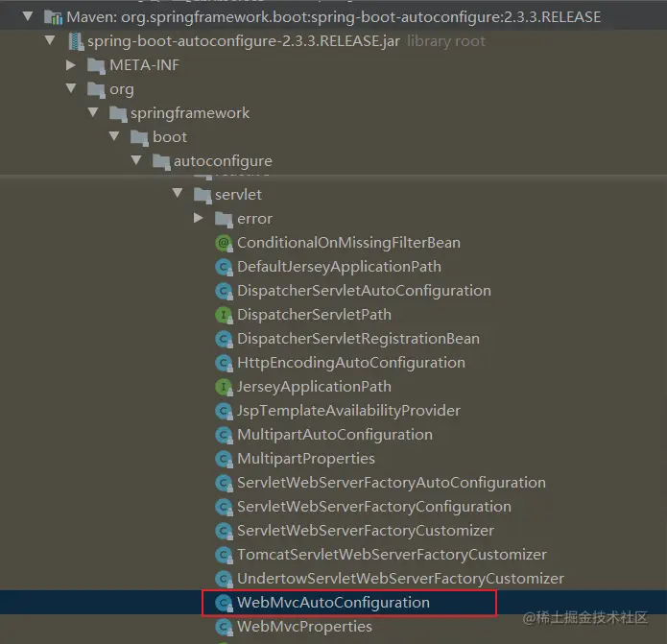Click DispatcherServletRegistrationBean class icon

point(224,340)
